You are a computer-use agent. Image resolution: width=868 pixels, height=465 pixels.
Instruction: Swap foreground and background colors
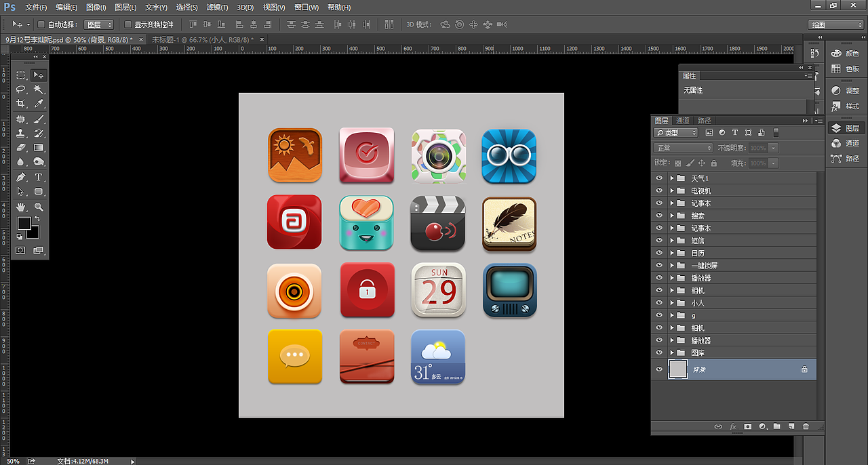click(x=38, y=219)
